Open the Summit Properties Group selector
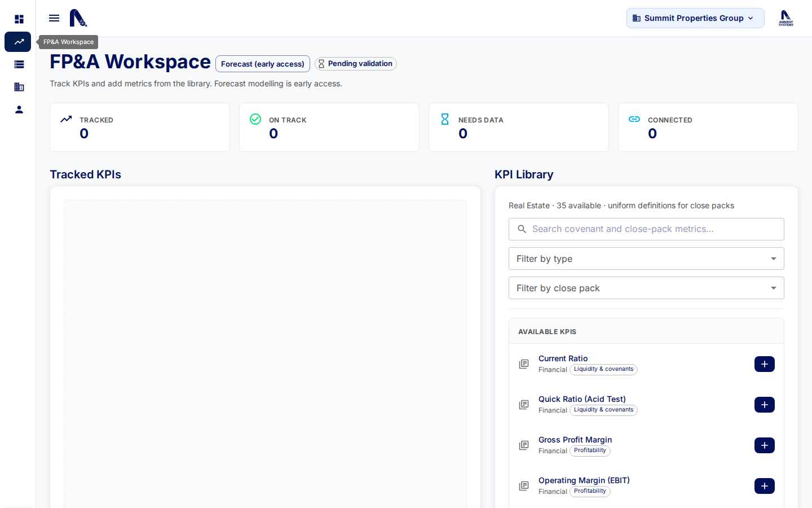Screen dimensions: 812x508 click(695, 18)
